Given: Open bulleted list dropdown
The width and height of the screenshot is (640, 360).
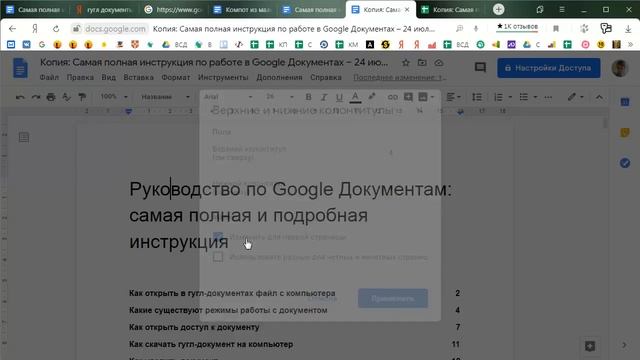Looking at the screenshot, I should (528, 97).
